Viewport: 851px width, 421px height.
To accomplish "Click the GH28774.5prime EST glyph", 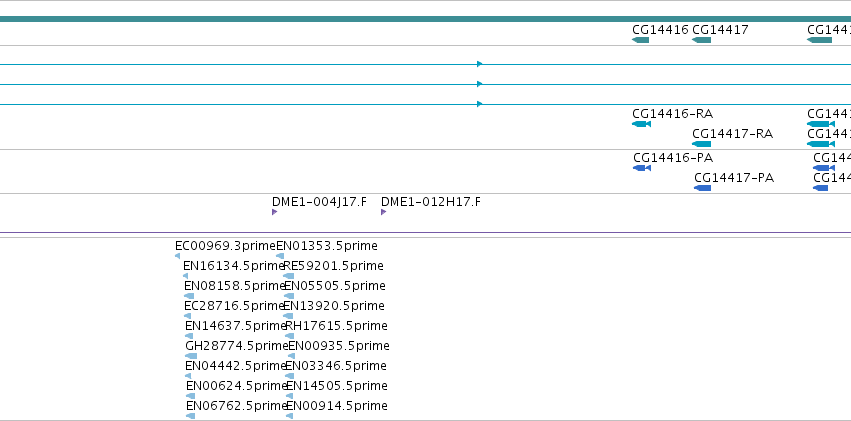I will (x=191, y=356).
